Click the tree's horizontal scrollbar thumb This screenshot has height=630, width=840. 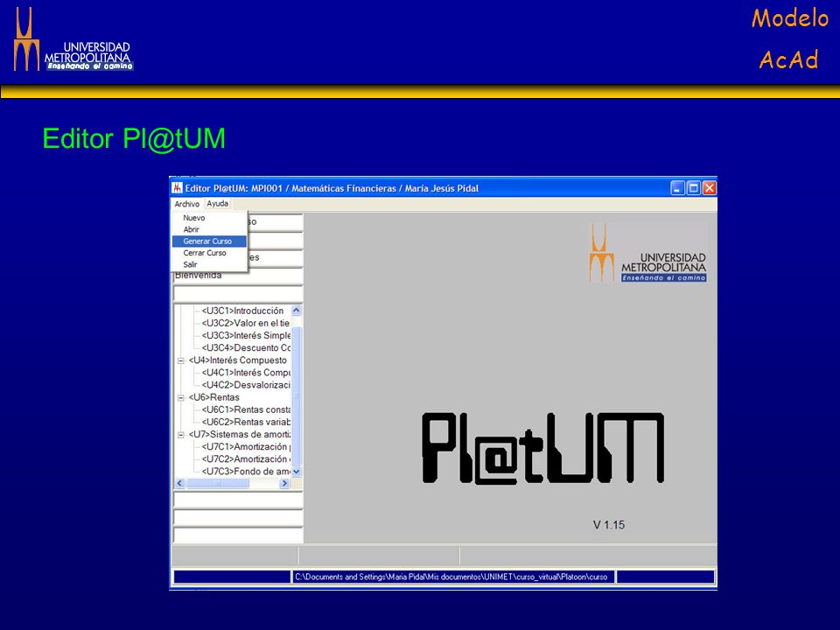coord(218,483)
